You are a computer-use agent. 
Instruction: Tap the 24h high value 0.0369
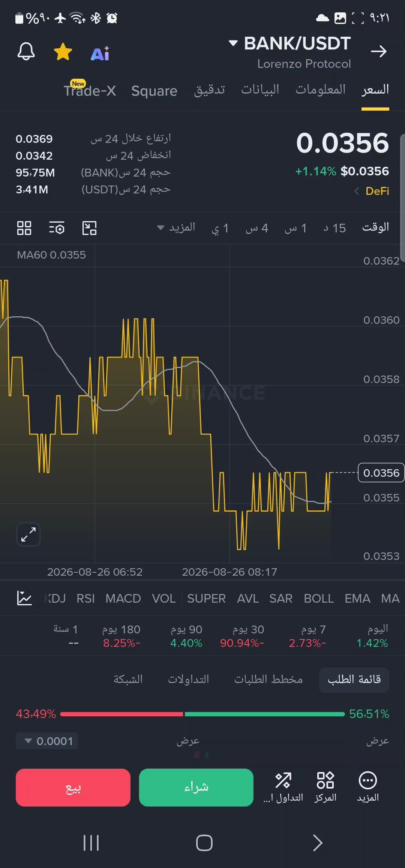[x=34, y=139]
